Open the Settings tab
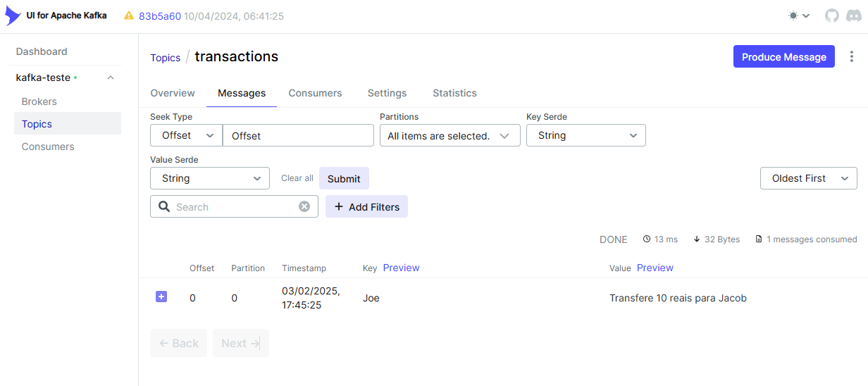 click(387, 93)
